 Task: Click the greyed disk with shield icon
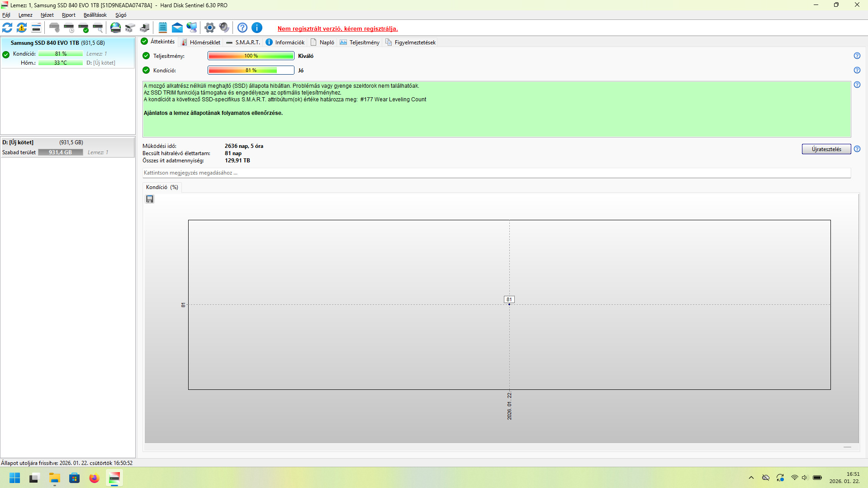tap(54, 28)
